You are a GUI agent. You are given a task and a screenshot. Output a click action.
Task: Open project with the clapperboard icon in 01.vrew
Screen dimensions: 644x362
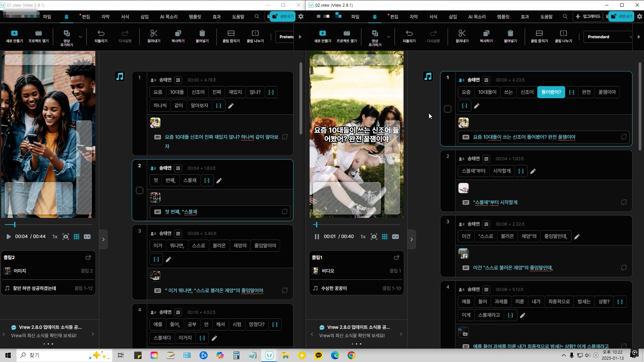tap(38, 34)
